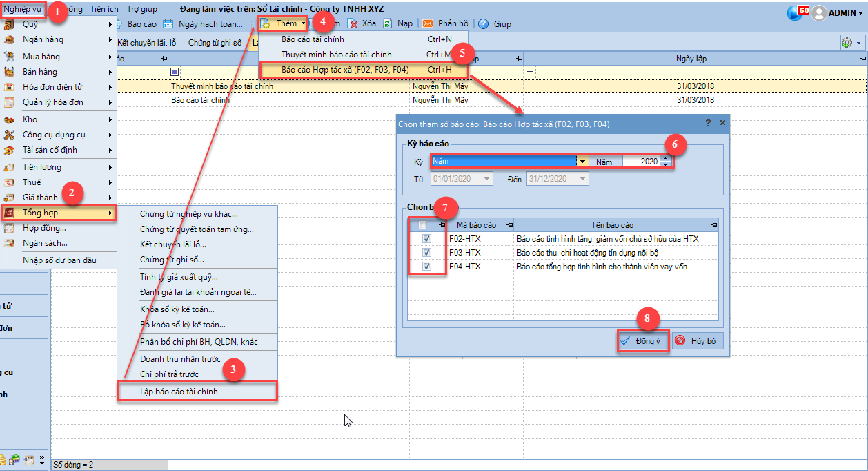The width and height of the screenshot is (868, 471).
Task: Click the Báo cáo toolbar button
Action: 136,23
